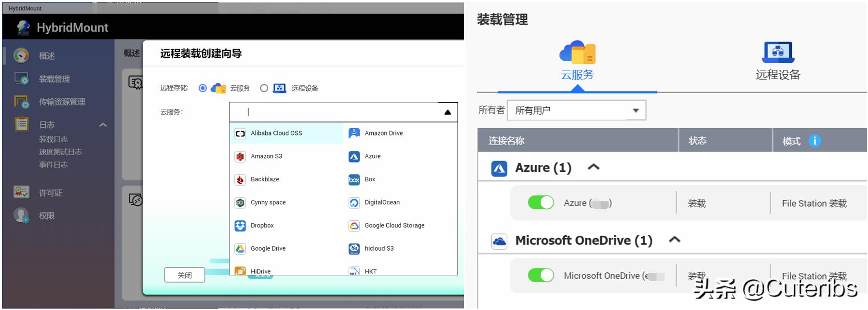The image size is (868, 310).
Task: Collapse the Microsoft OneDrive (1) group
Action: 675,239
